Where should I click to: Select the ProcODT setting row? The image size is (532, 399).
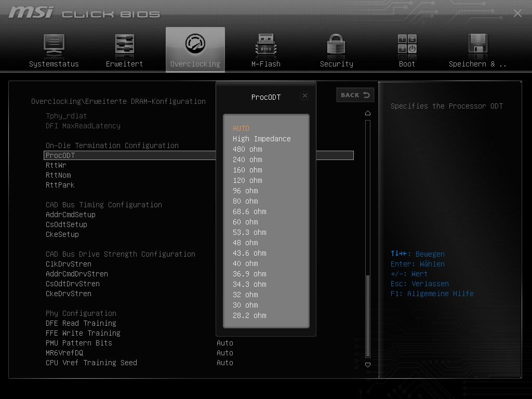(x=198, y=155)
